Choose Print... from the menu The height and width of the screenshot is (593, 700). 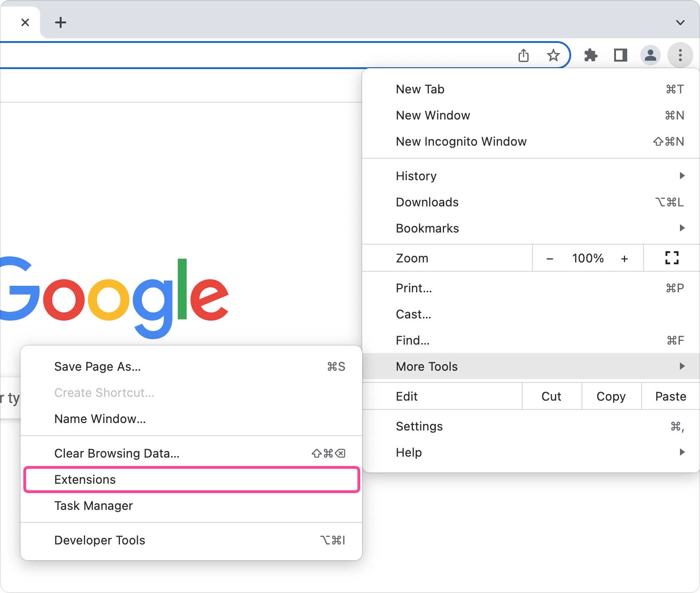pos(531,288)
